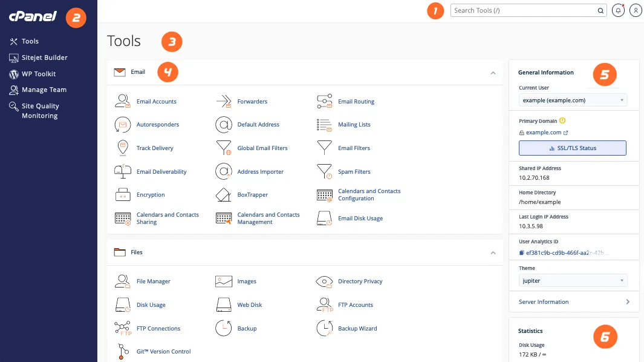
Task: Click the Spam Filters funnel icon
Action: coord(325,172)
